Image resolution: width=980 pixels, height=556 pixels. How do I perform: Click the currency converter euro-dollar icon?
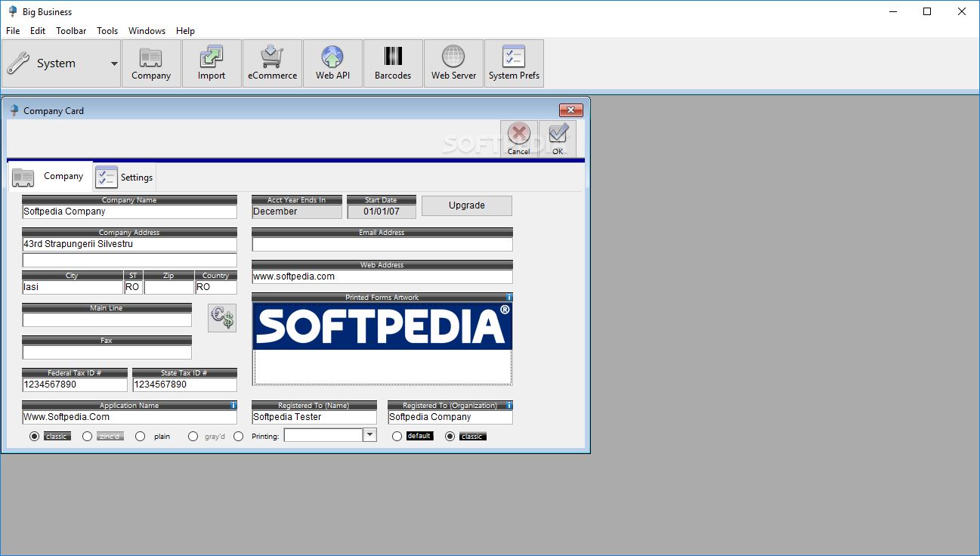coord(222,318)
